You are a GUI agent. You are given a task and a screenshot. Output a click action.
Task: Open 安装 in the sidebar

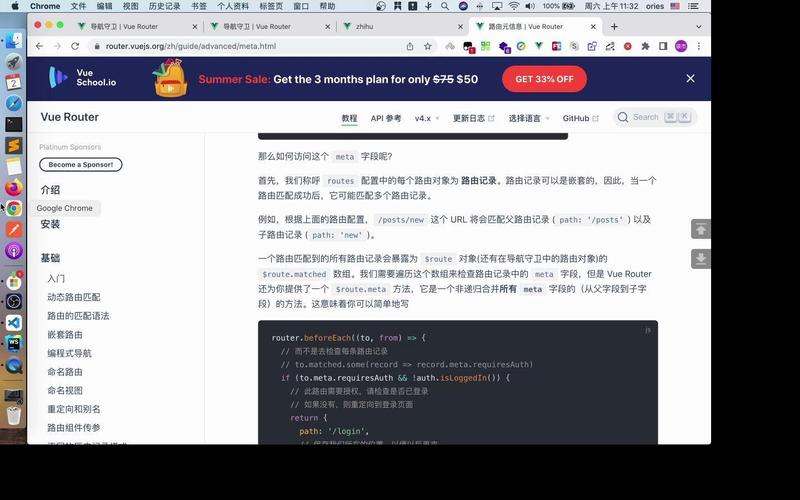point(51,224)
